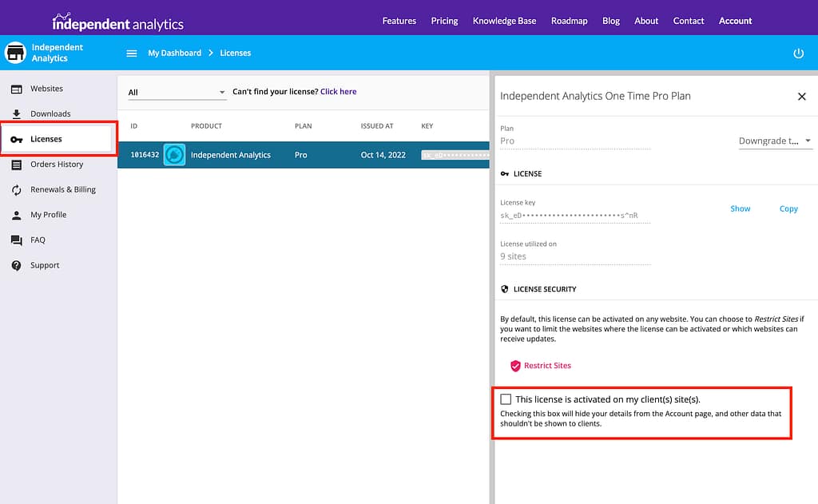Viewport: 818px width, 504px height.
Task: Copy the license key
Action: (x=788, y=208)
